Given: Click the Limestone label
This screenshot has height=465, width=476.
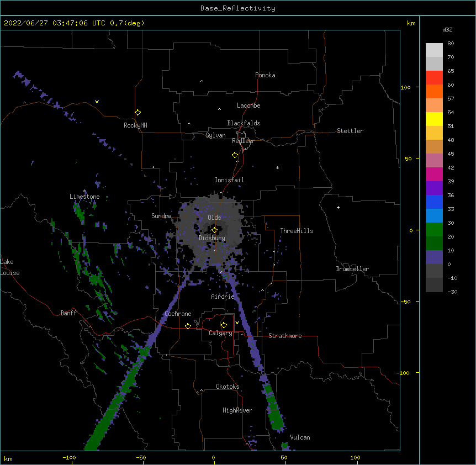Looking at the screenshot, I should 84,197.
